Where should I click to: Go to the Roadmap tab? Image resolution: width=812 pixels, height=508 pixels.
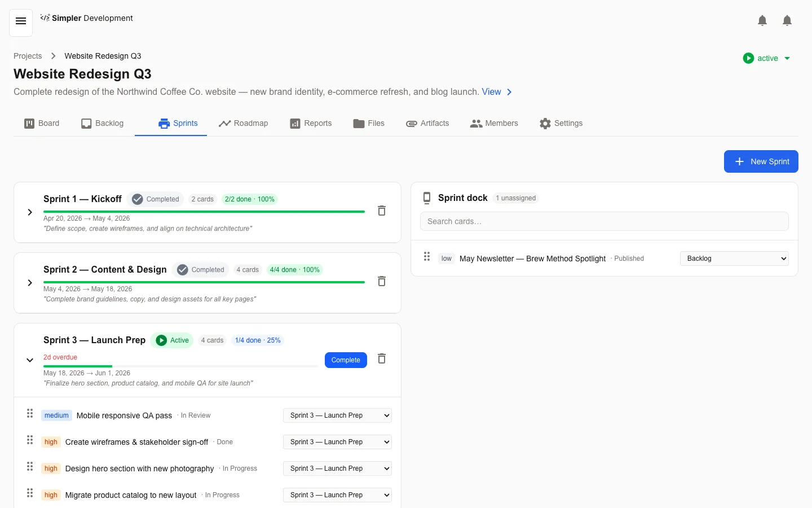coord(244,123)
